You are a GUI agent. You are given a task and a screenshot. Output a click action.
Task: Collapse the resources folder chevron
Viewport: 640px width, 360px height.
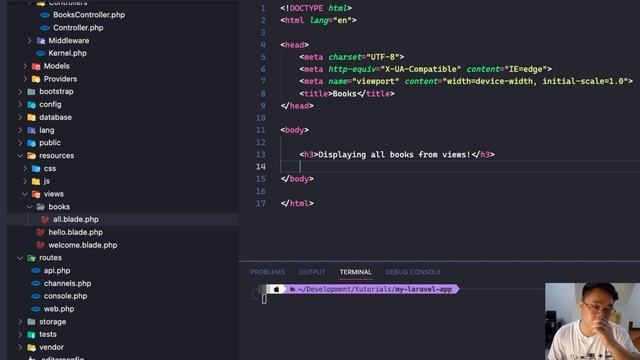pyautogui.click(x=20, y=156)
